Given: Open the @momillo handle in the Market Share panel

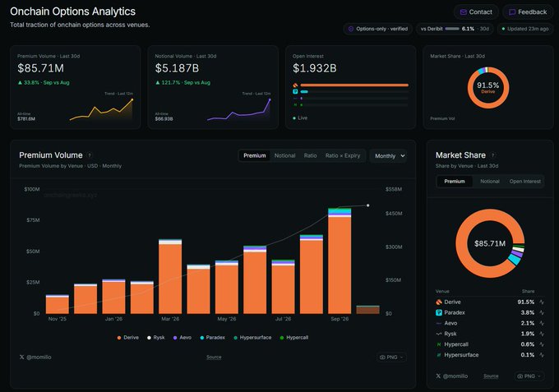Looking at the screenshot, I should click(x=455, y=376).
